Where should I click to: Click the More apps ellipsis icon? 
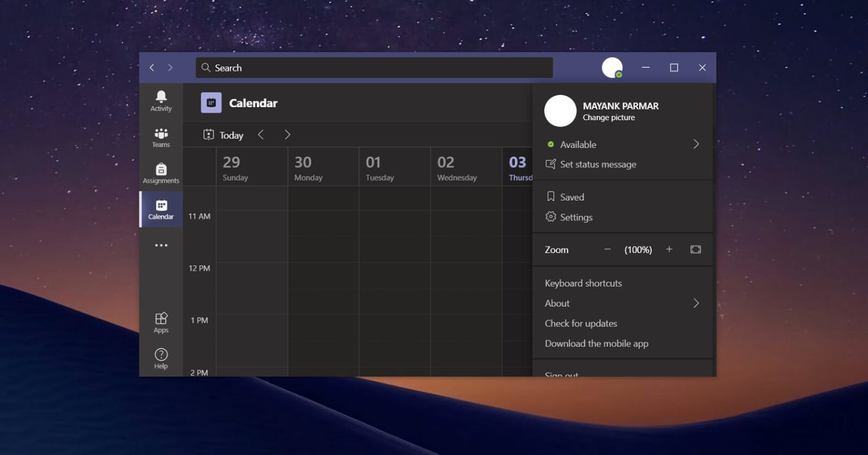[161, 246]
